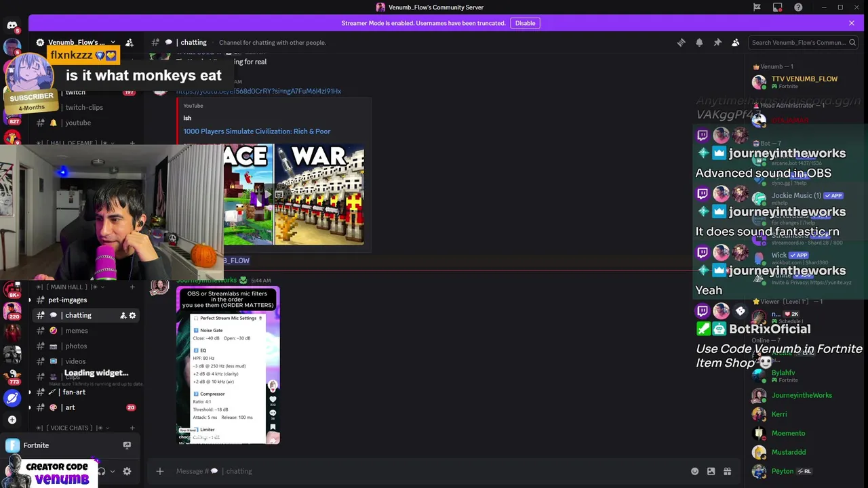The height and width of the screenshot is (488, 868).
Task: Open the memes channel
Action: tap(77, 331)
